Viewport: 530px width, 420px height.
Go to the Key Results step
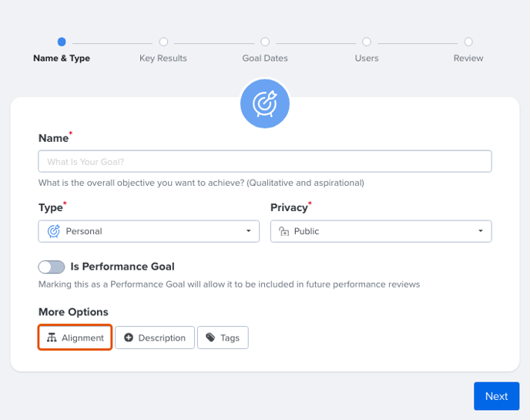(x=163, y=58)
